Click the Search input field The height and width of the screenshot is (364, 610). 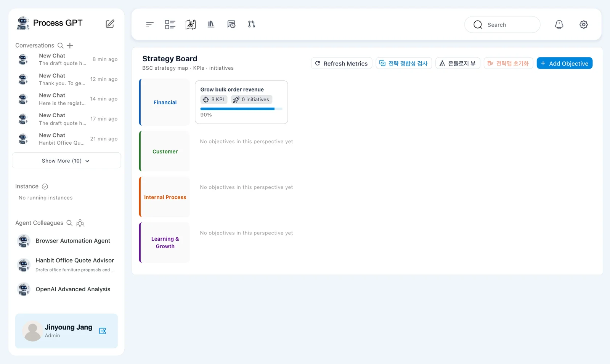click(x=502, y=25)
